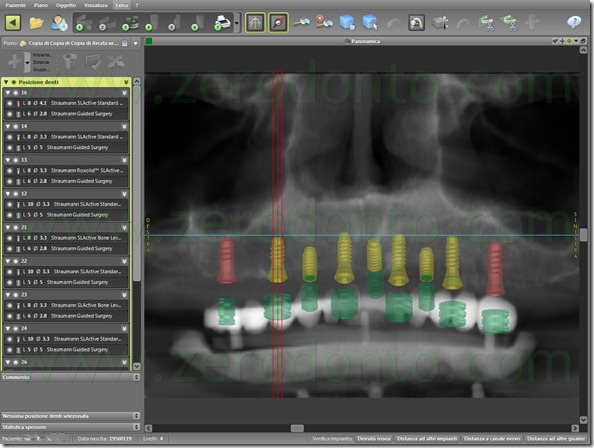Click the horizontal scrollbar thumb under panorama

coord(297,428)
